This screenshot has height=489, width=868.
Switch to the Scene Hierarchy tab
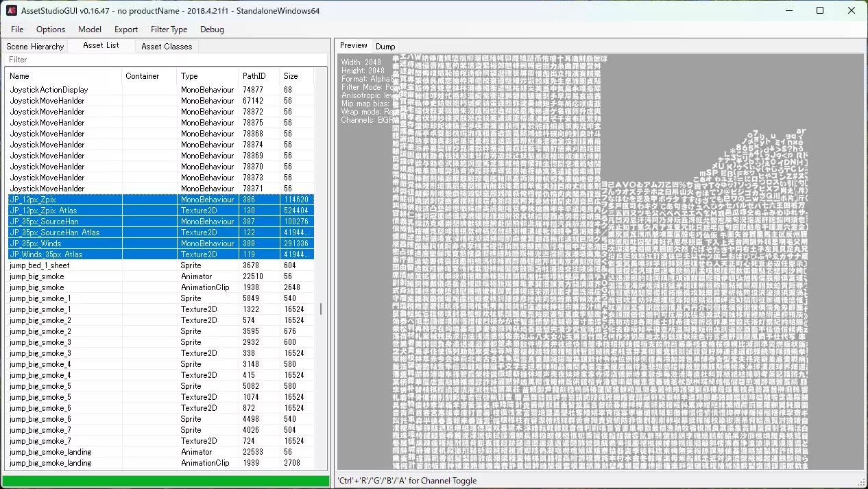pyautogui.click(x=35, y=47)
